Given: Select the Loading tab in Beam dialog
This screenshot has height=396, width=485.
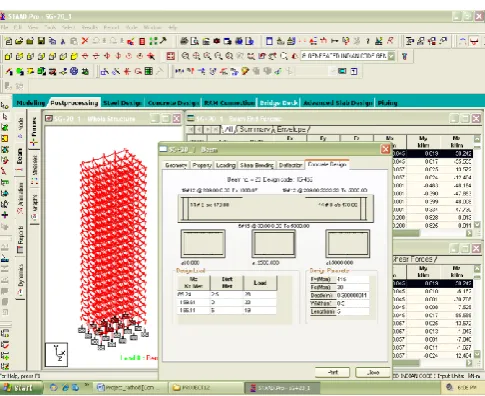Looking at the screenshot, I should coord(226,165).
